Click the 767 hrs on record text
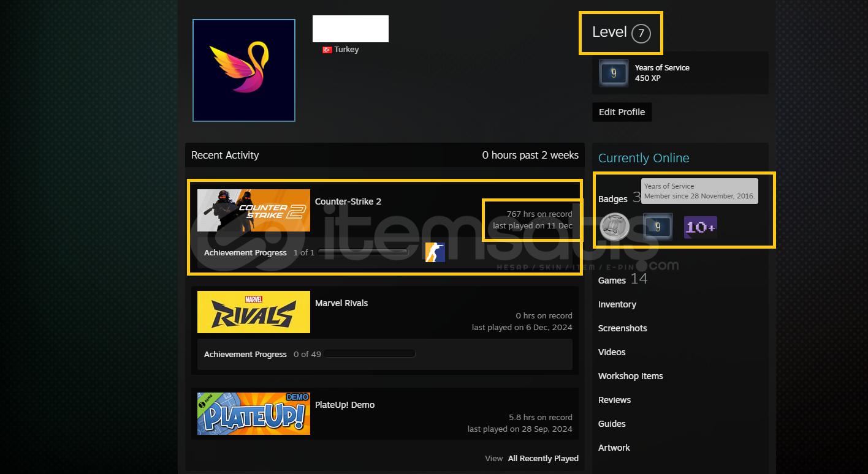Viewport: 868px width, 474px height. tap(539, 214)
